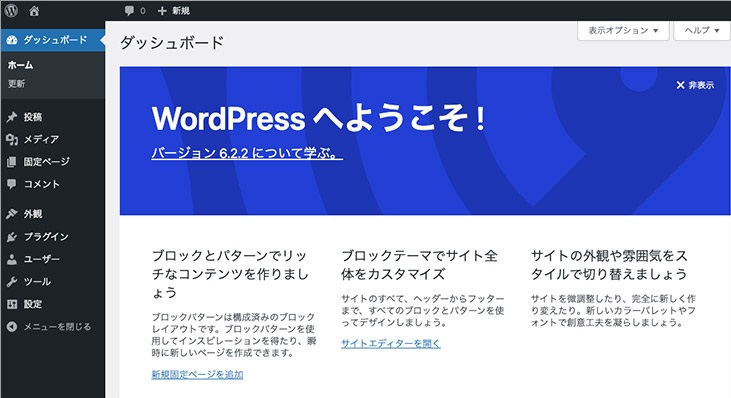Click the 新規 label in the admin bar
Image resolution: width=731 pixels, height=398 pixels.
pos(180,11)
